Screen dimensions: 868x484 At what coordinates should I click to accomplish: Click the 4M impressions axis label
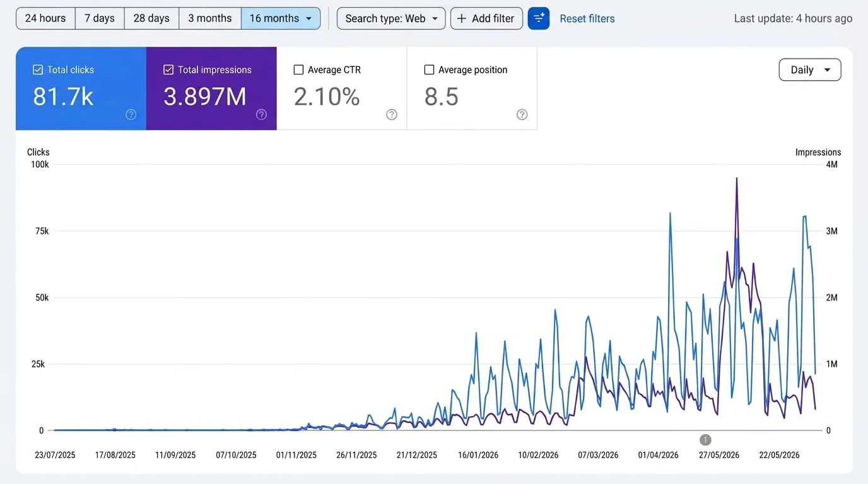coord(832,164)
